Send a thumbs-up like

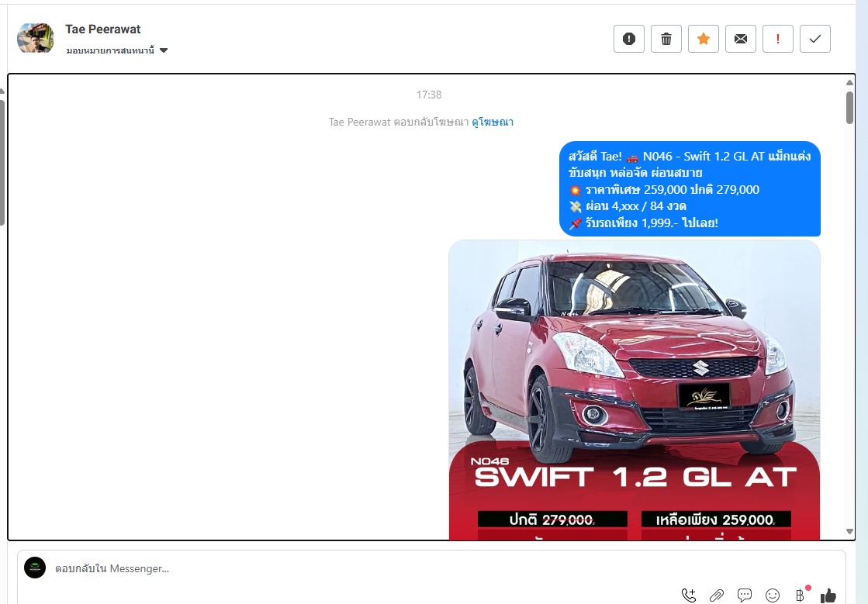pyautogui.click(x=828, y=595)
